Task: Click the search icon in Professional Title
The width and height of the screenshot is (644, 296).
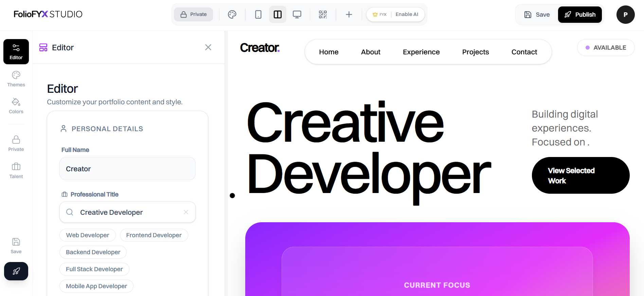Action: coord(70,212)
